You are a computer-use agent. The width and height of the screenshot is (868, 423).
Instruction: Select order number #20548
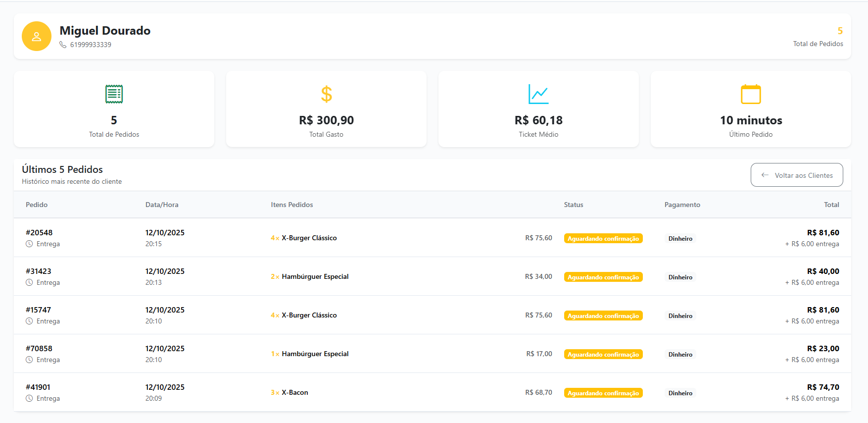[39, 232]
